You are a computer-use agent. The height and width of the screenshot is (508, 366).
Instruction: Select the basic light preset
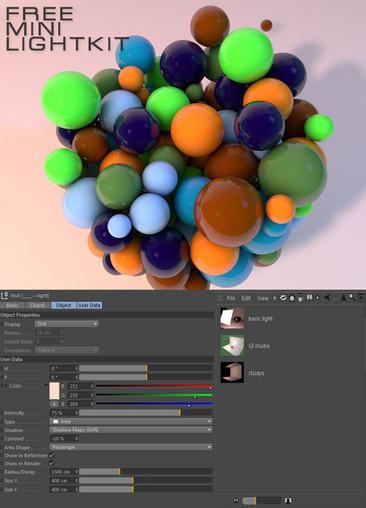[247, 318]
